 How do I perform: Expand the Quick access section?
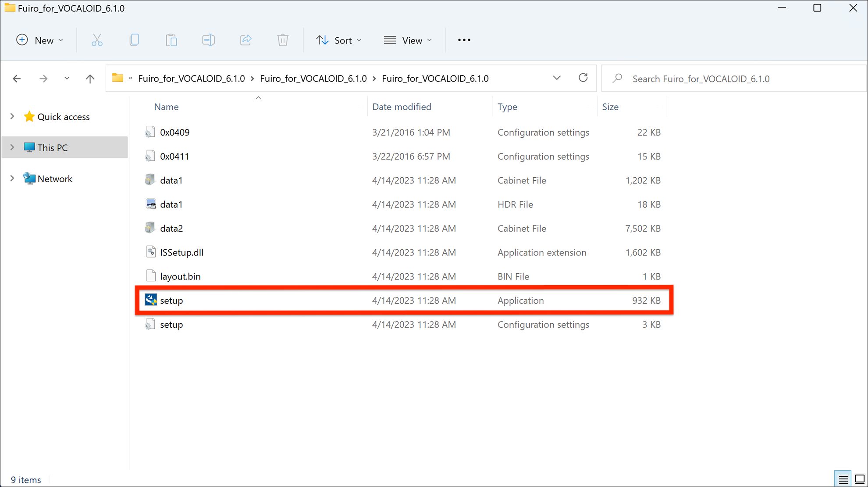(12, 116)
